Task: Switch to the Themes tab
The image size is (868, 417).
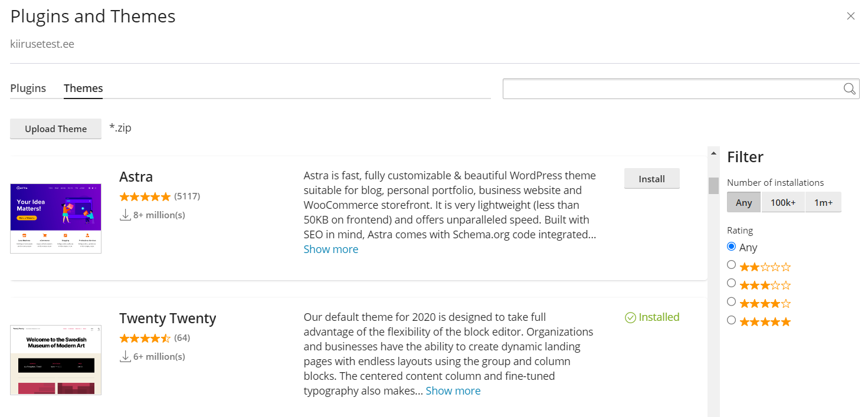Action: tap(83, 88)
